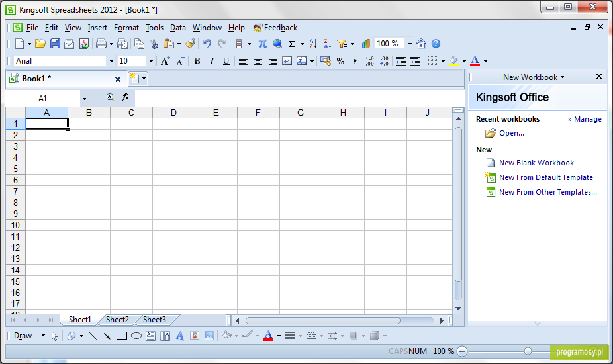This screenshot has height=364, width=613.
Task: Open the new tab dropdown arrow
Action: pyautogui.click(x=144, y=79)
